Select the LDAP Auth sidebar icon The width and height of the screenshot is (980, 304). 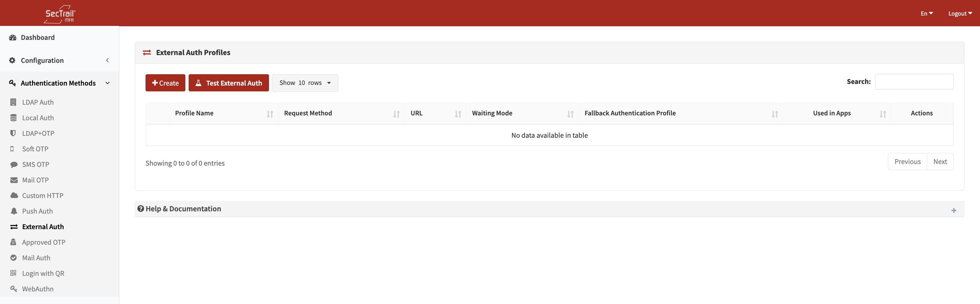tap(13, 102)
